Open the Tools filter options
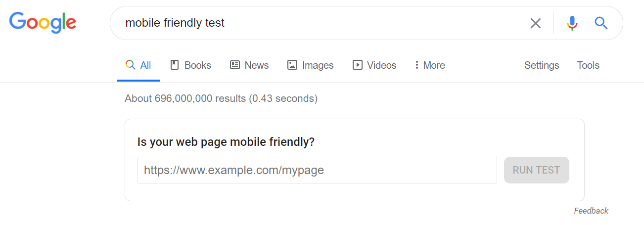The height and width of the screenshot is (225, 644). click(588, 65)
